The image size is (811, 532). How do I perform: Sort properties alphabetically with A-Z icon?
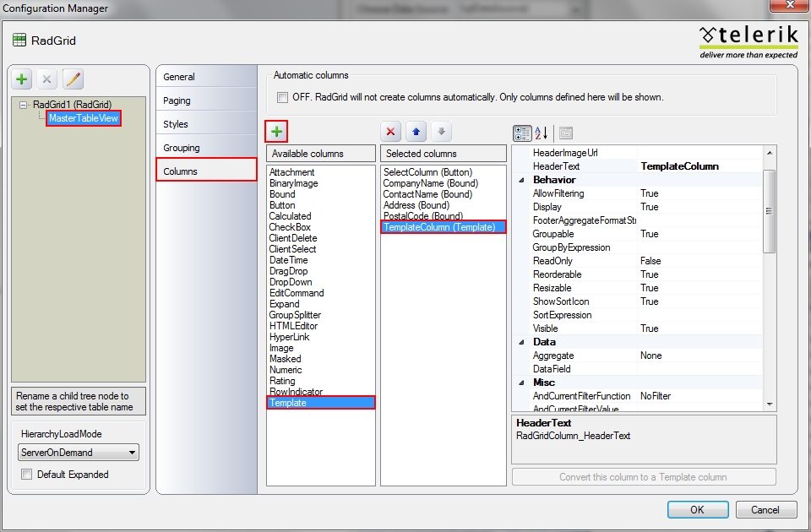point(542,133)
